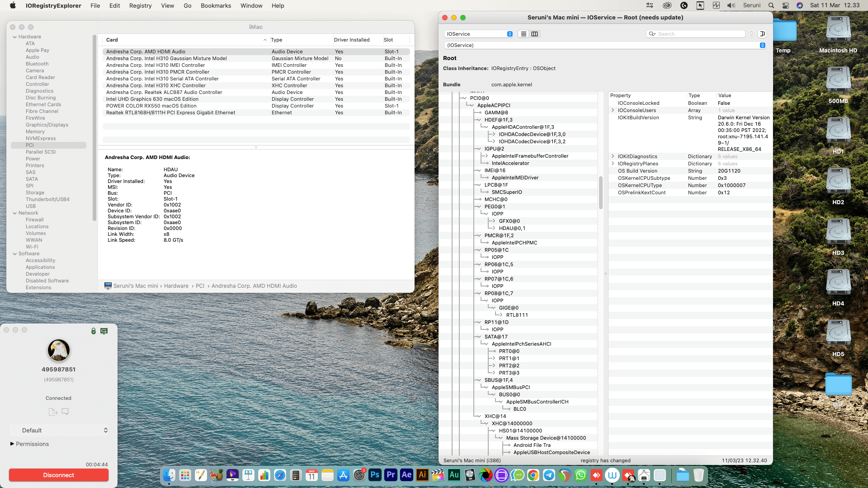Click the Siri icon in menu bar

(x=800, y=5)
